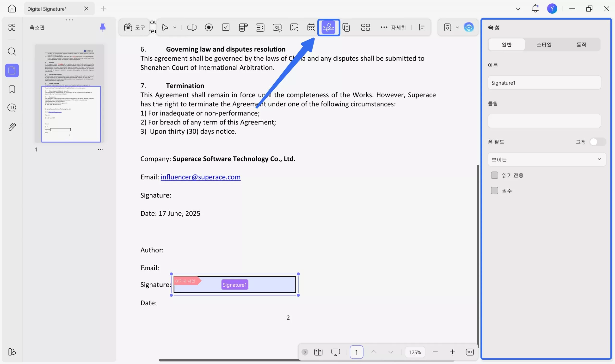615x364 pixels.
Task: Select the page 1 thumbnail
Action: [69, 93]
